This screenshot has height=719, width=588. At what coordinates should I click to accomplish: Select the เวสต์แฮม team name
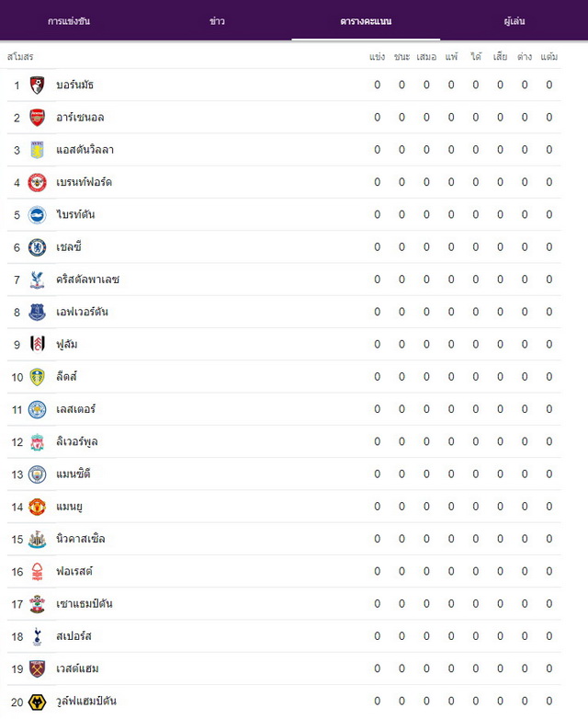pyautogui.click(x=77, y=668)
